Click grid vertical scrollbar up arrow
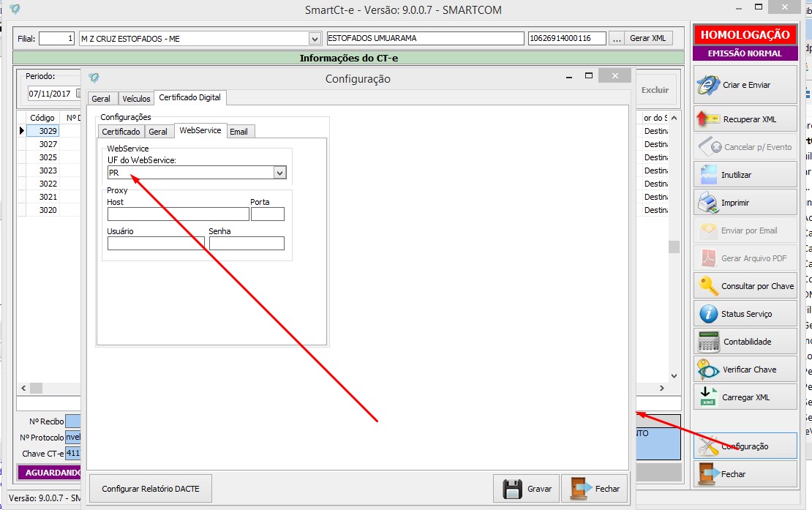The image size is (812, 510). 674,118
